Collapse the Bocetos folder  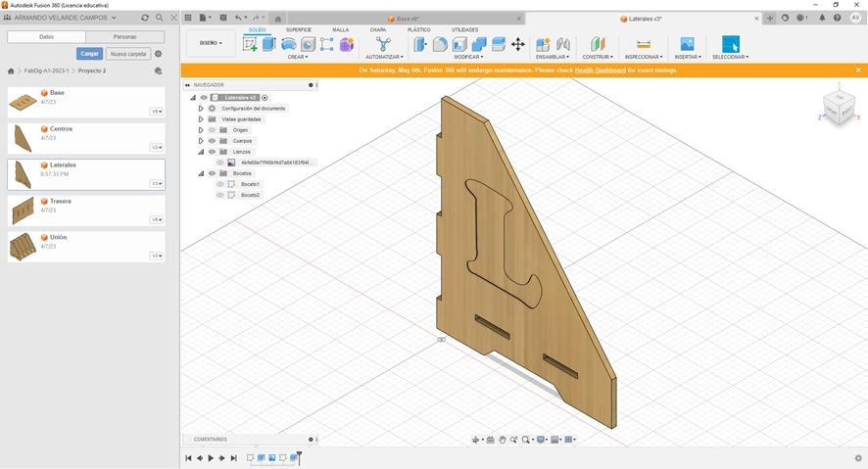click(x=201, y=173)
